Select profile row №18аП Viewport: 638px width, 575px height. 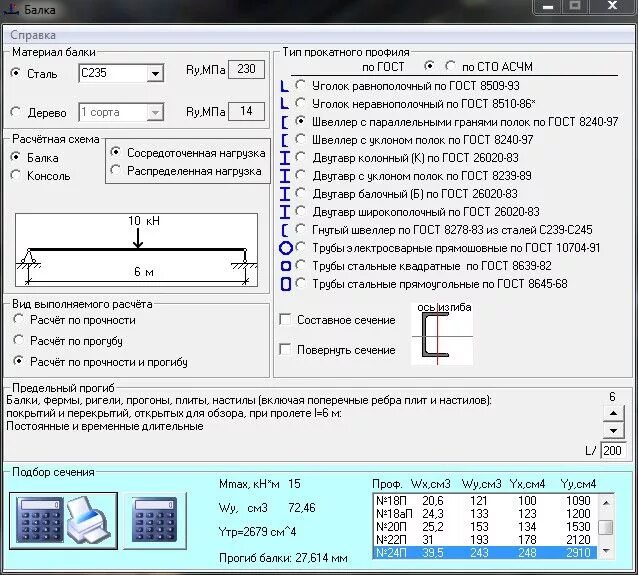click(x=485, y=514)
